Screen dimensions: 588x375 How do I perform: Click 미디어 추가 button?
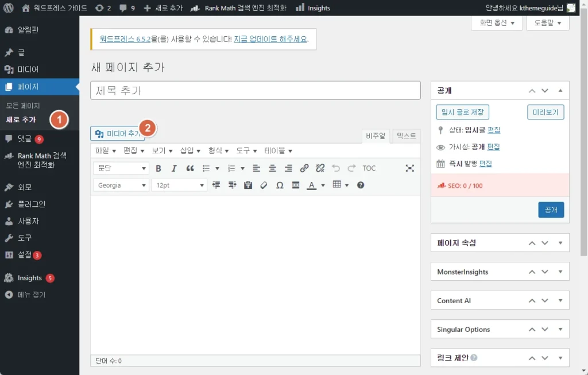click(x=117, y=133)
